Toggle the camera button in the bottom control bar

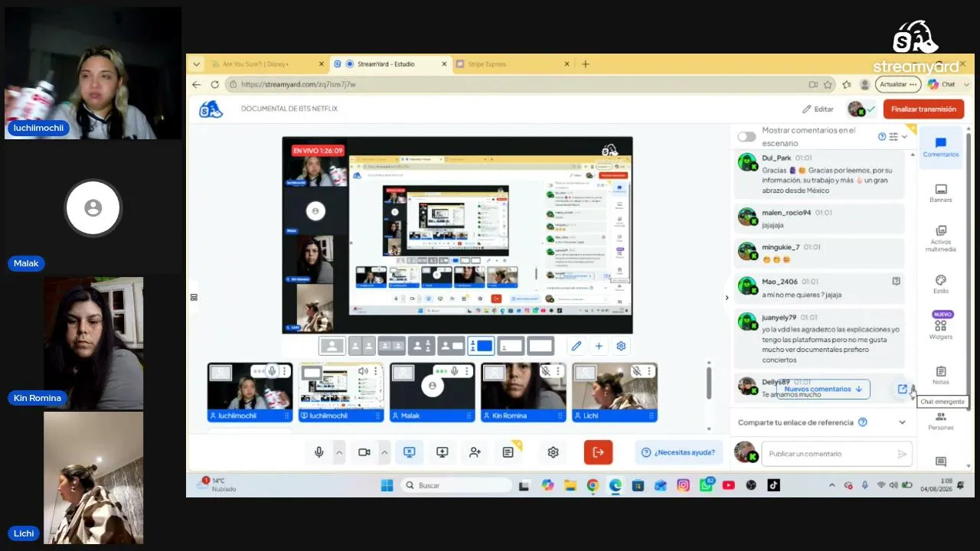[364, 452]
